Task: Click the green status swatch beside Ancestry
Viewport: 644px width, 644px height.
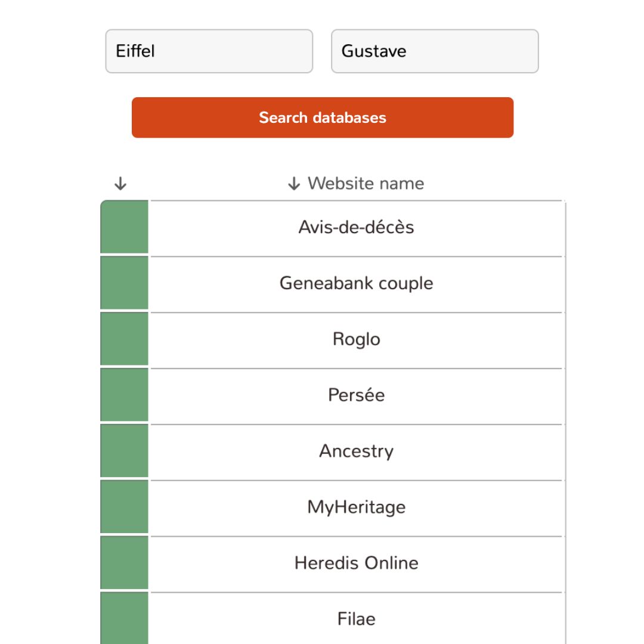Action: tap(125, 451)
